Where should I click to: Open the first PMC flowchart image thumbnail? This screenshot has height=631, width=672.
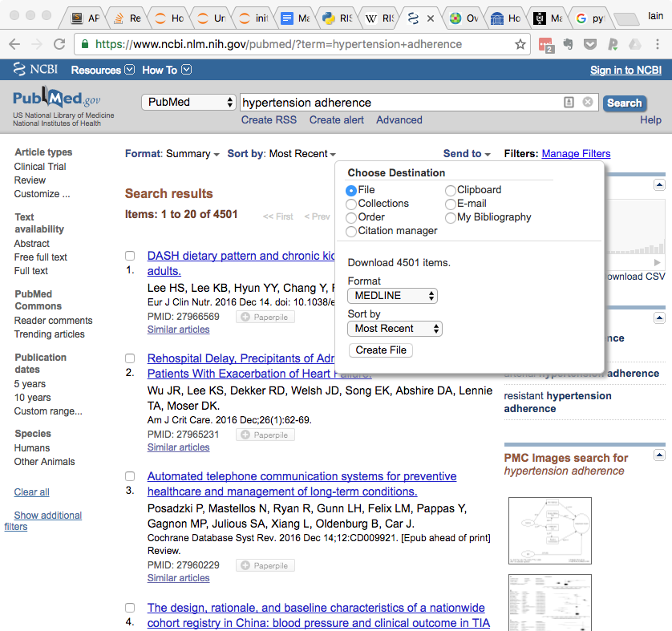click(x=550, y=530)
